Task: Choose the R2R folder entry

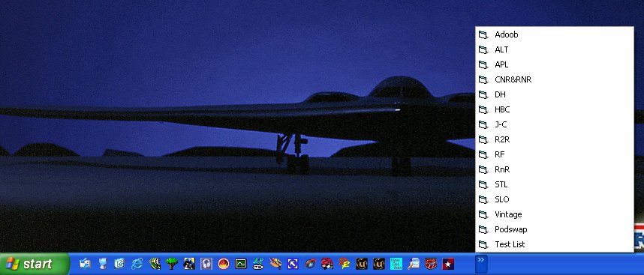Action: coord(555,139)
